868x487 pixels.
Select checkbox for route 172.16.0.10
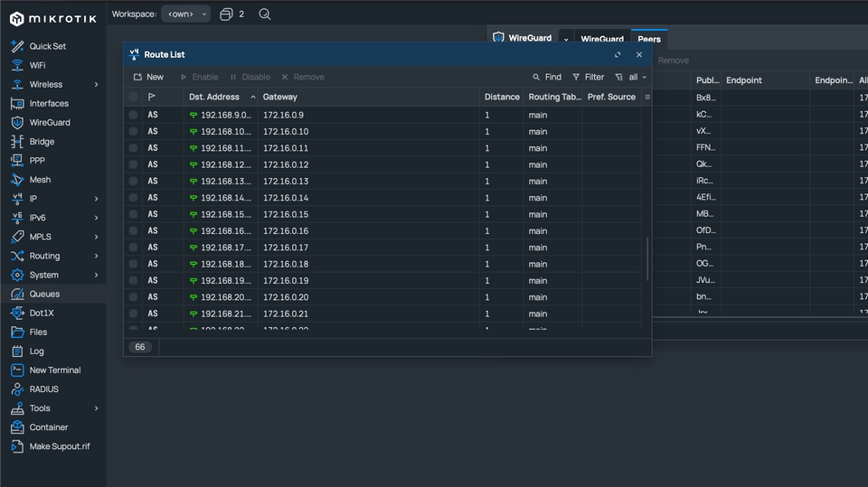coord(134,132)
